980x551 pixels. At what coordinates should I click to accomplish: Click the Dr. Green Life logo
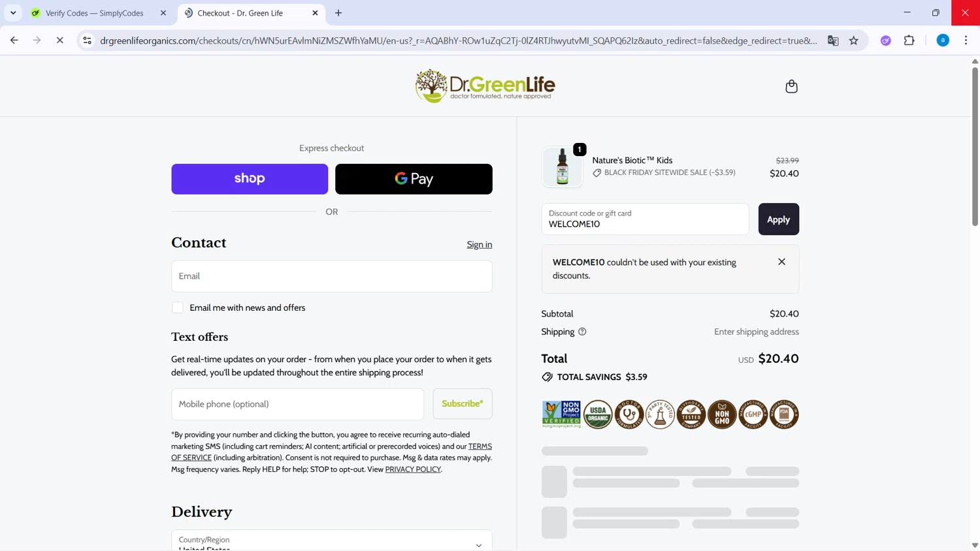pos(485,86)
